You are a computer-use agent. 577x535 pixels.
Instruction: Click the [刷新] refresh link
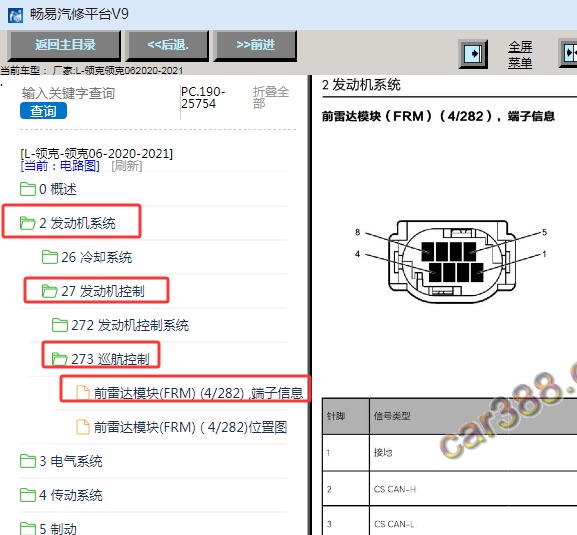click(127, 166)
